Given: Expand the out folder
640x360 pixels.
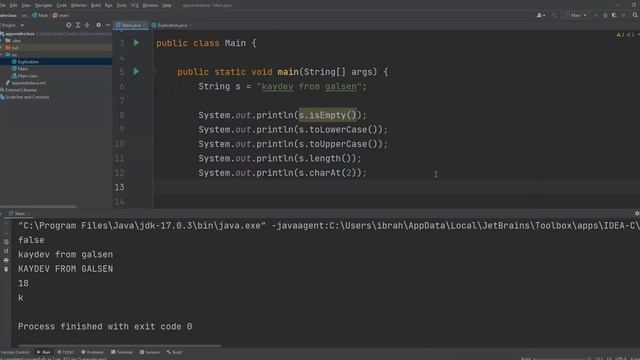Looking at the screenshot, I should pyautogui.click(x=2, y=48).
